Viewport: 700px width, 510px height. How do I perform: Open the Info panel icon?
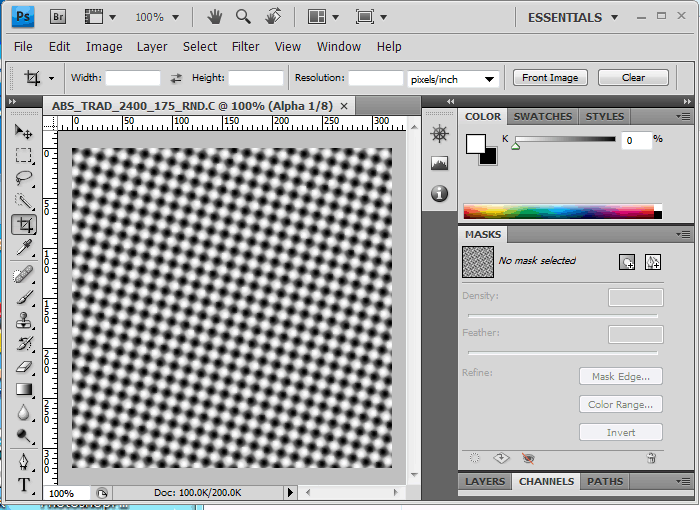click(x=440, y=193)
